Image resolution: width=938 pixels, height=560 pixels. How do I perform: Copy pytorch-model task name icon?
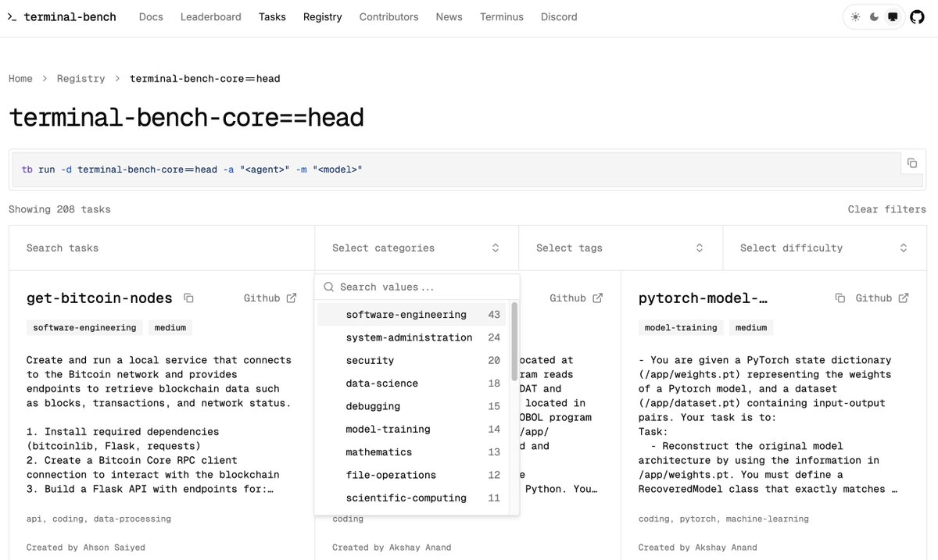pyautogui.click(x=840, y=298)
